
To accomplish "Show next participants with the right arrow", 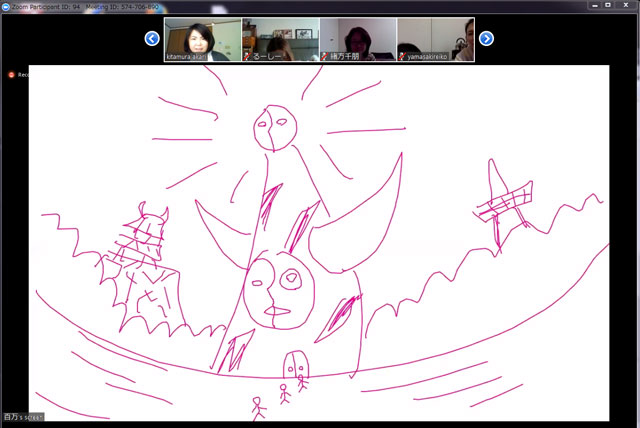I will coord(486,39).
